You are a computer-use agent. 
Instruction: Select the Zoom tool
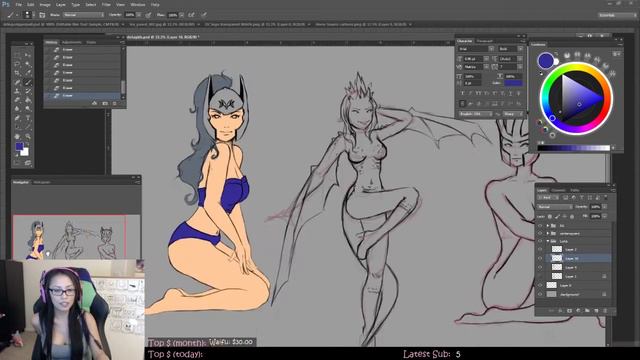click(27, 136)
